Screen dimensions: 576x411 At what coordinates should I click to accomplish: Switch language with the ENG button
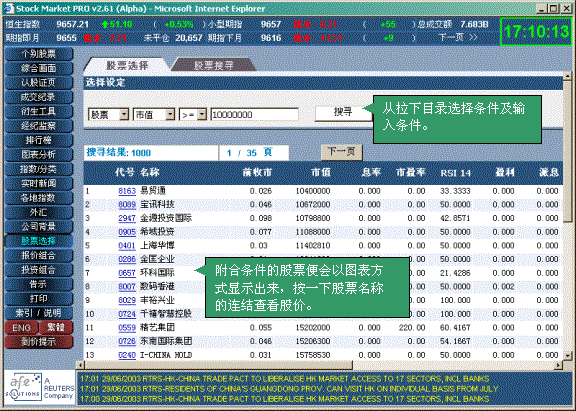pyautogui.click(x=22, y=327)
